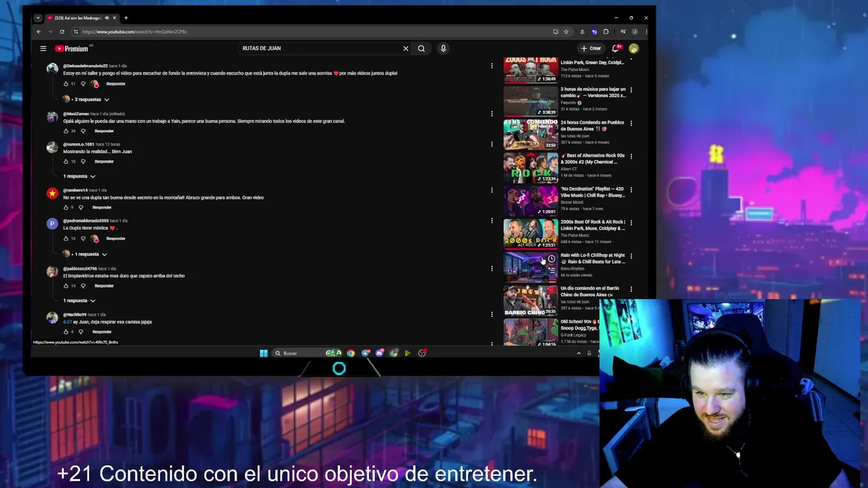
Task: Open a new browser tab
Action: 126,18
